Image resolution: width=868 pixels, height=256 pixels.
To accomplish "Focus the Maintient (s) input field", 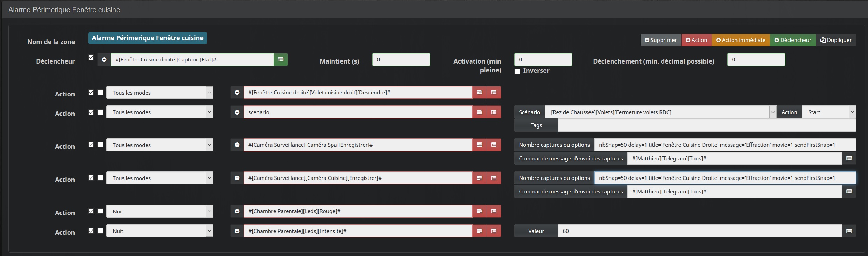I will tap(401, 60).
